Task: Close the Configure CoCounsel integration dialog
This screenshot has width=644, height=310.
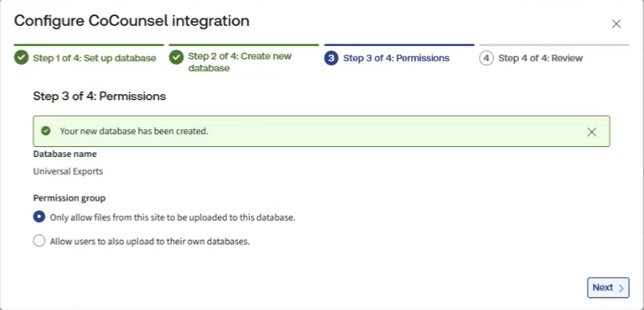Action: pyautogui.click(x=616, y=24)
